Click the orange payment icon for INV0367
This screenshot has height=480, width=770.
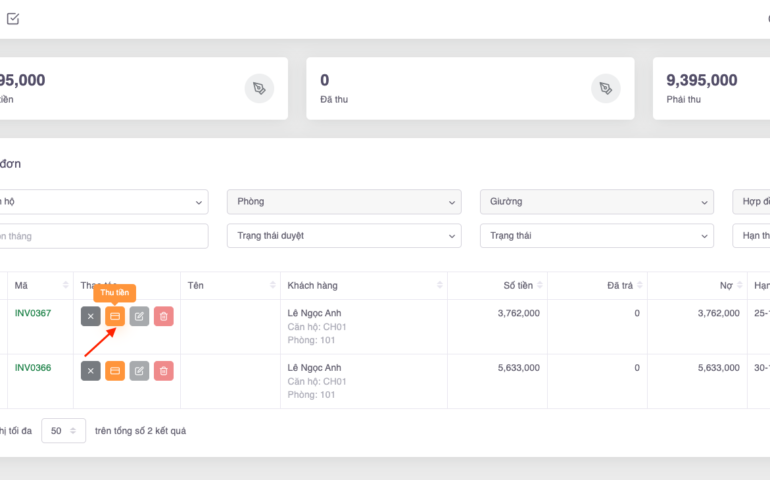point(115,316)
